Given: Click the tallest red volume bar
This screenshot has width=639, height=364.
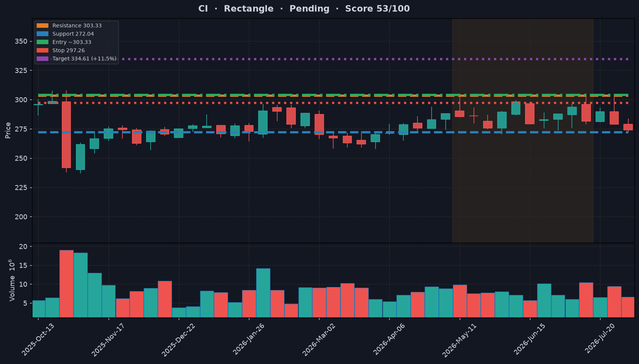Looking at the screenshot, I should [66, 284].
